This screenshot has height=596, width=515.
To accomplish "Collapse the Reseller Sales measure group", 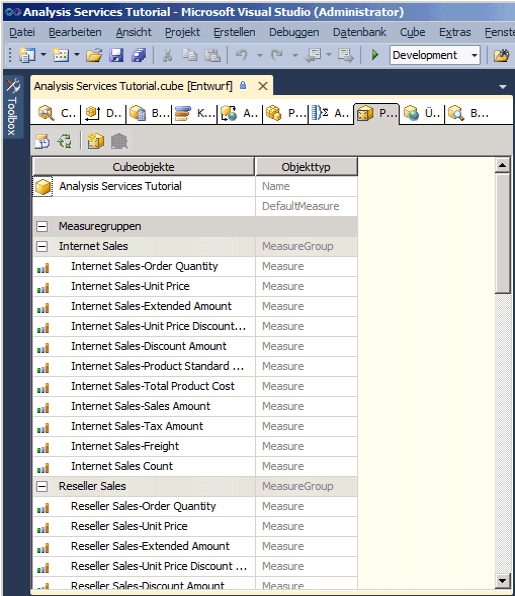I will point(42,486).
